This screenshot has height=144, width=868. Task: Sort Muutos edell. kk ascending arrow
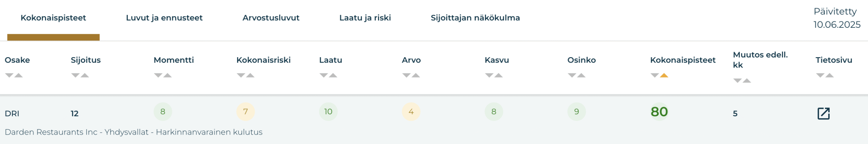coord(747,81)
